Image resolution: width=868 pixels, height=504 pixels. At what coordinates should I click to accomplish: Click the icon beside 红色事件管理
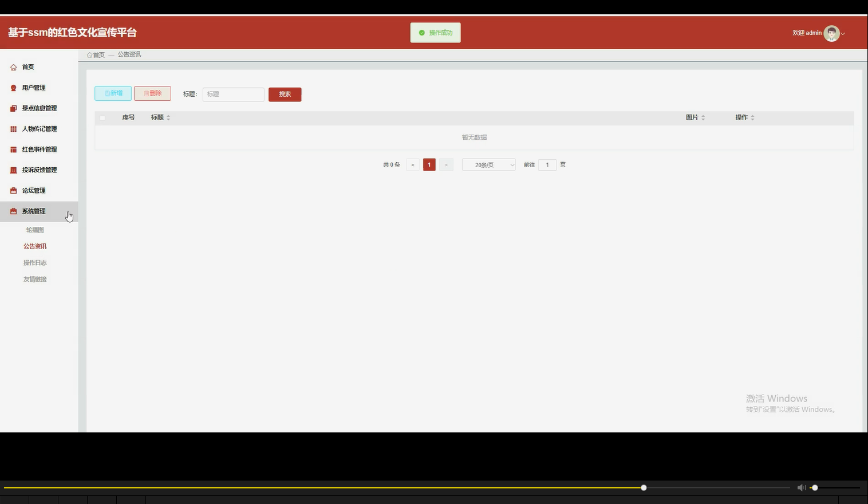point(13,149)
